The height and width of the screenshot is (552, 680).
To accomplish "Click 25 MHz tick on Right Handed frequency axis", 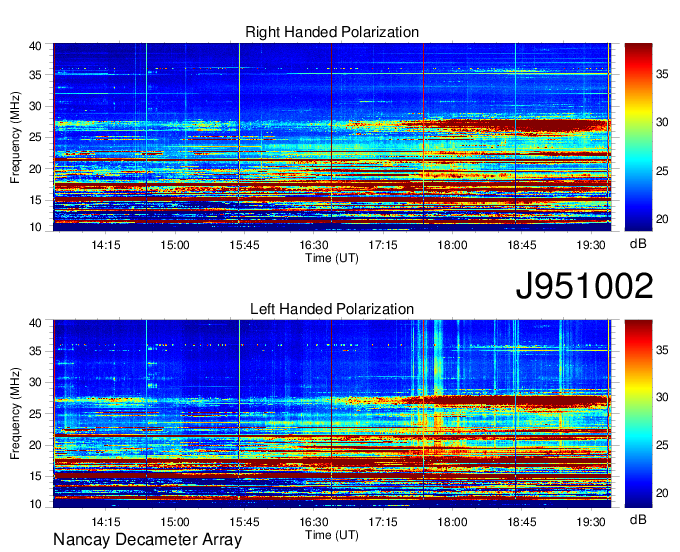I will click(x=35, y=137).
